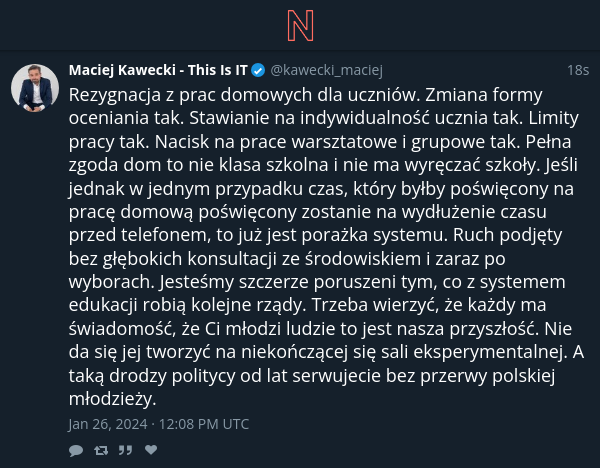Image resolution: width=600 pixels, height=468 pixels.
Task: Open the Maciej Kawecki - This Is IT name link
Action: pos(158,70)
